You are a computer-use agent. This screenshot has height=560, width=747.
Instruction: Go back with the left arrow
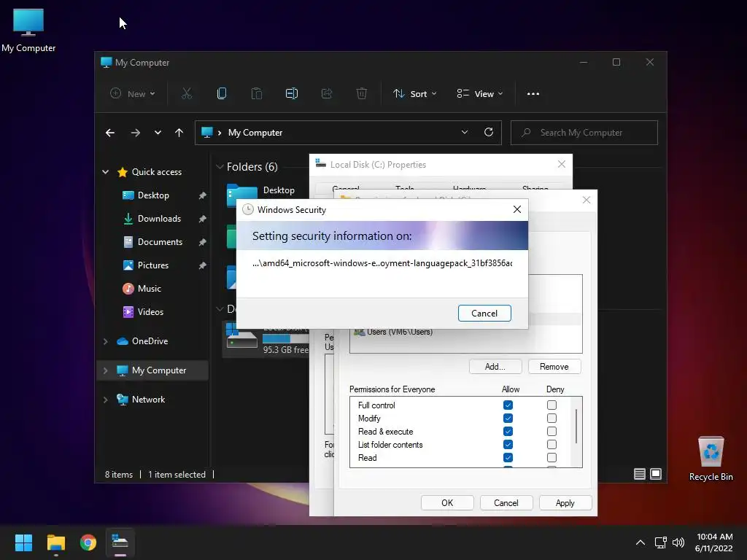(110, 133)
